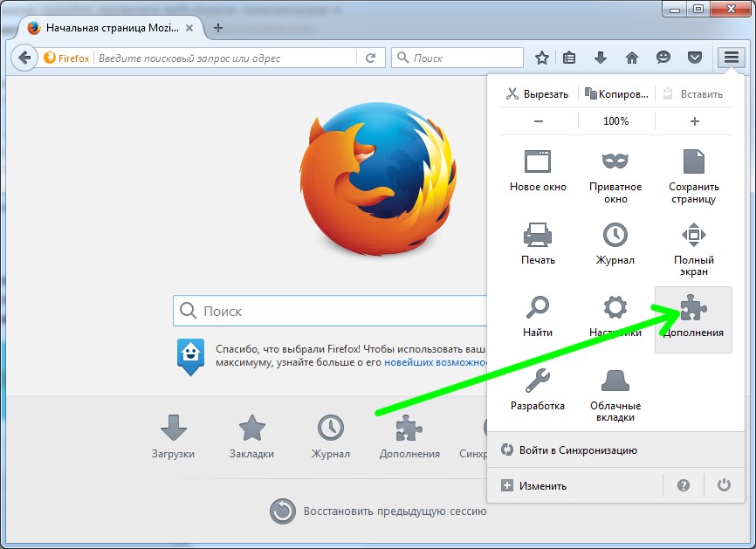The image size is (756, 549).
Task: Focus the toolbar Поиск search box
Action: [x=457, y=58]
